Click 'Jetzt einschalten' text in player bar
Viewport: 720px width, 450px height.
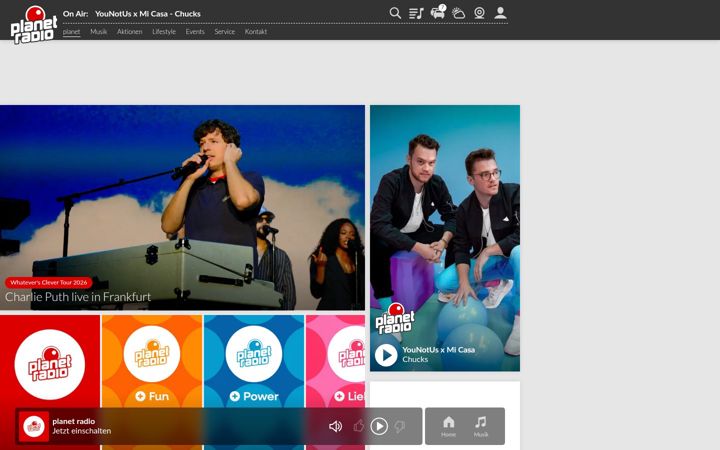tap(81, 431)
